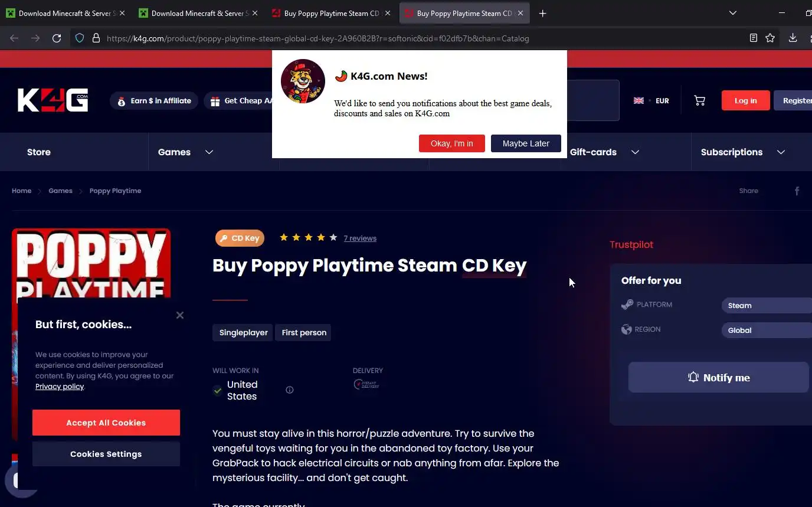
Task: Open the browser downloads icon
Action: (x=793, y=38)
